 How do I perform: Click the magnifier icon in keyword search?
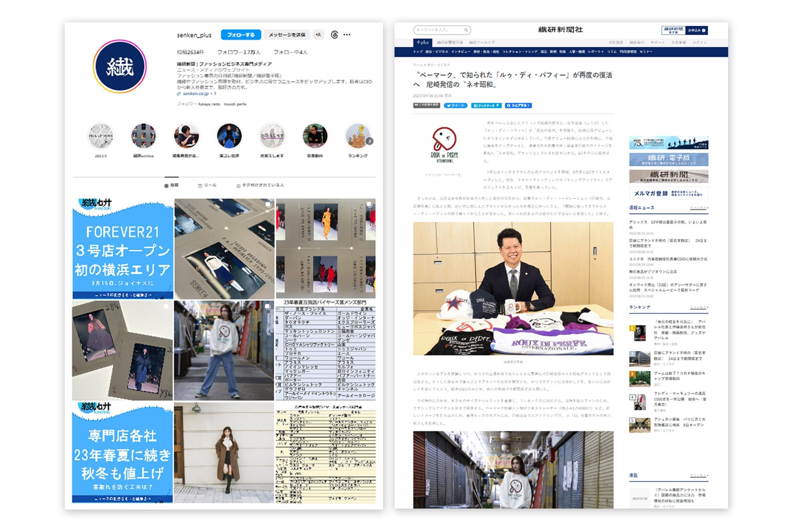coord(466,30)
